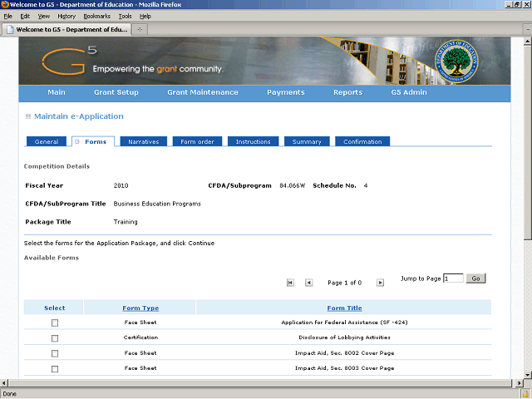Click 'Disclosure of Lobbying Activities' title
Screen dimensions: 532x399
click(x=344, y=337)
